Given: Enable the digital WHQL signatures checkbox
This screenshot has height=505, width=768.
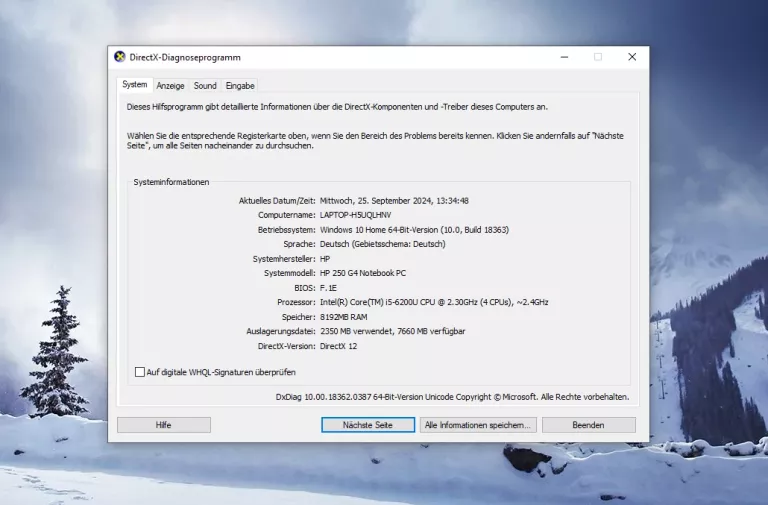Looking at the screenshot, I should pos(140,372).
